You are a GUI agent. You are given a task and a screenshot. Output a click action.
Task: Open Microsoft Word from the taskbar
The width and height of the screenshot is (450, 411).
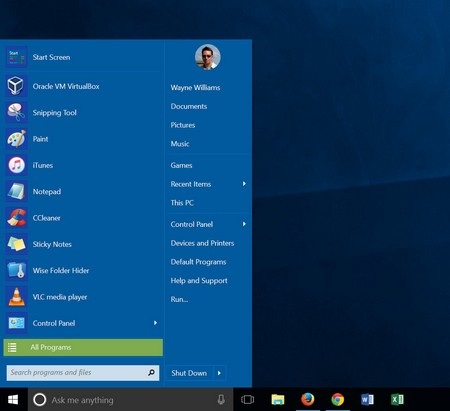(367, 399)
